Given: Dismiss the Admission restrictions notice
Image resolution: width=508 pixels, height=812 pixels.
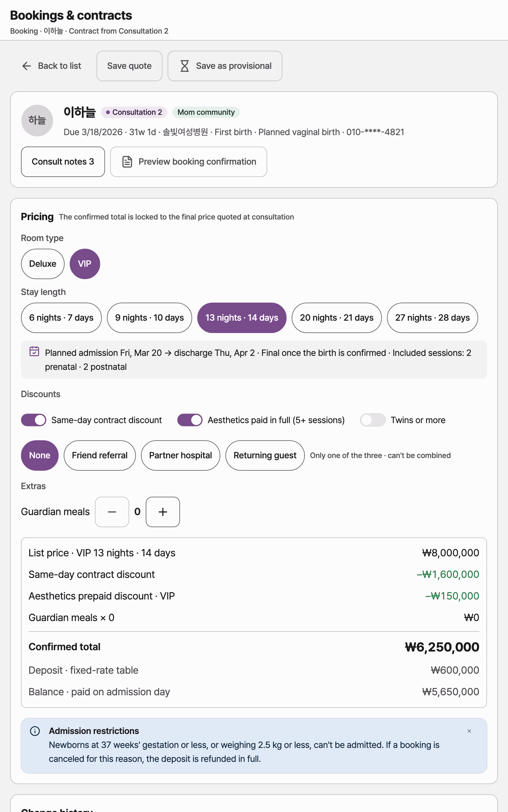Looking at the screenshot, I should pyautogui.click(x=469, y=731).
